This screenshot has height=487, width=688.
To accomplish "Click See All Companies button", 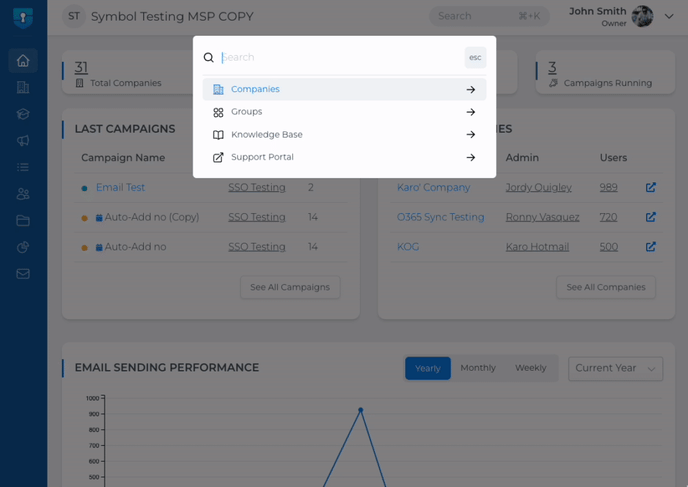I will [x=605, y=287].
